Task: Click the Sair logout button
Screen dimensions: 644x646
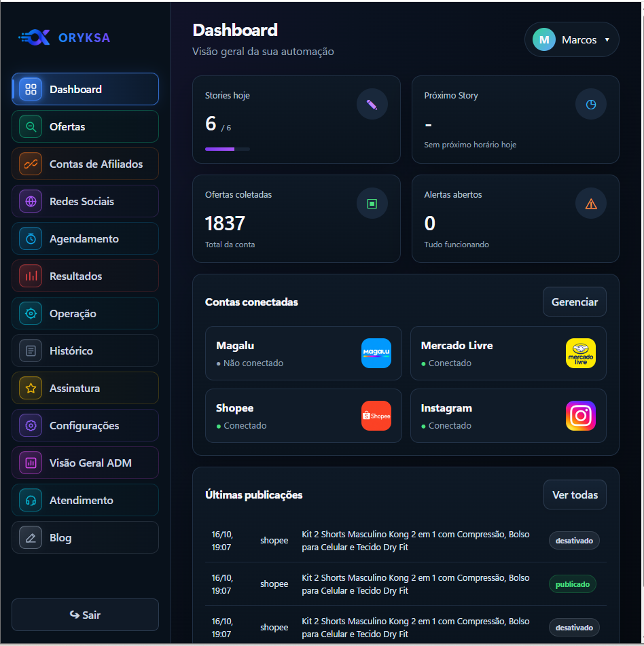Action: tap(86, 615)
